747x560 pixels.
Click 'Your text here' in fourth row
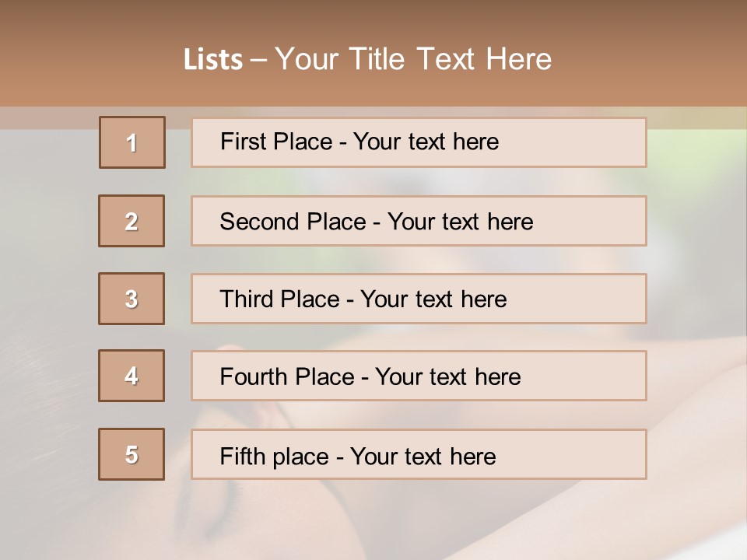[447, 377]
